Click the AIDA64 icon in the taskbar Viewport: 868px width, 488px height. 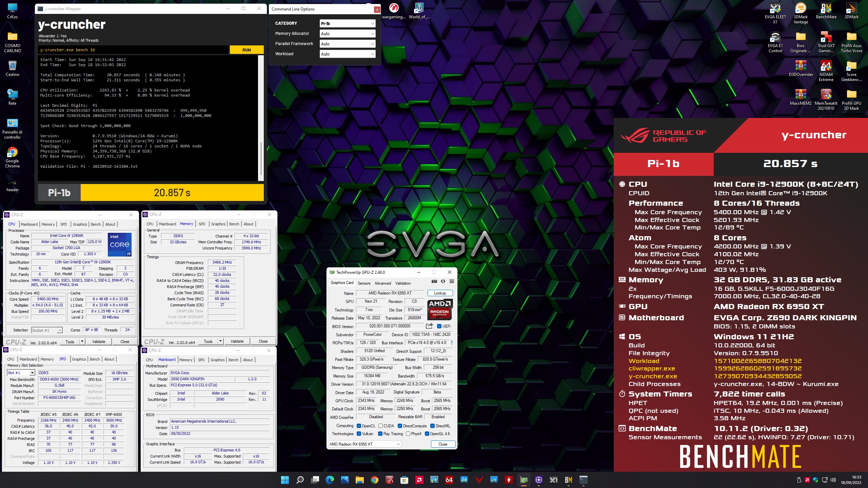click(x=449, y=480)
